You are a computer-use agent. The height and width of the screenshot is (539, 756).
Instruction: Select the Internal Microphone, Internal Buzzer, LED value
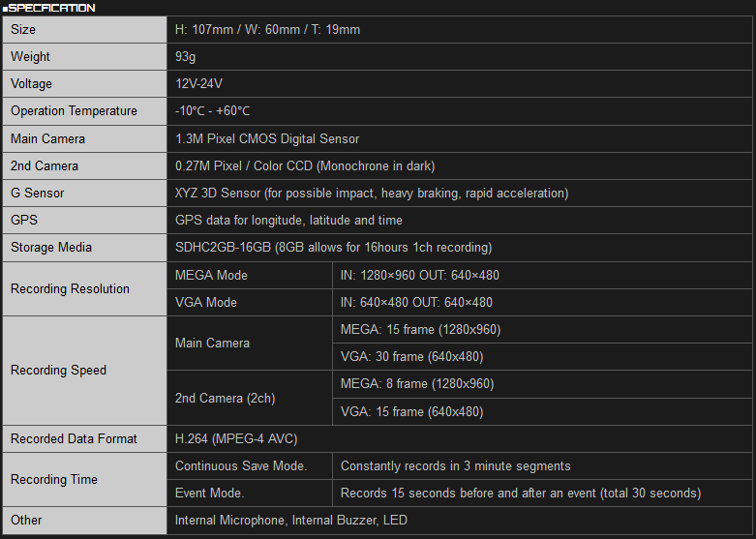291,520
